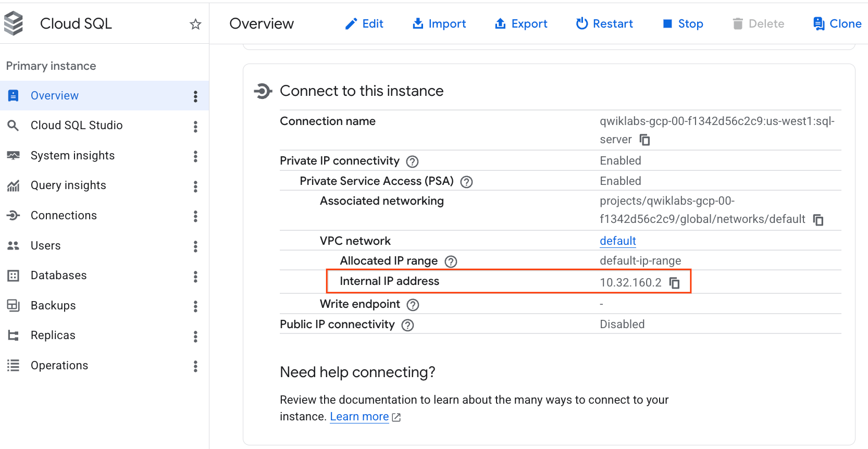Viewport: 868px width, 449px height.
Task: Open the three-dot menu beside Operations
Action: coord(195,366)
